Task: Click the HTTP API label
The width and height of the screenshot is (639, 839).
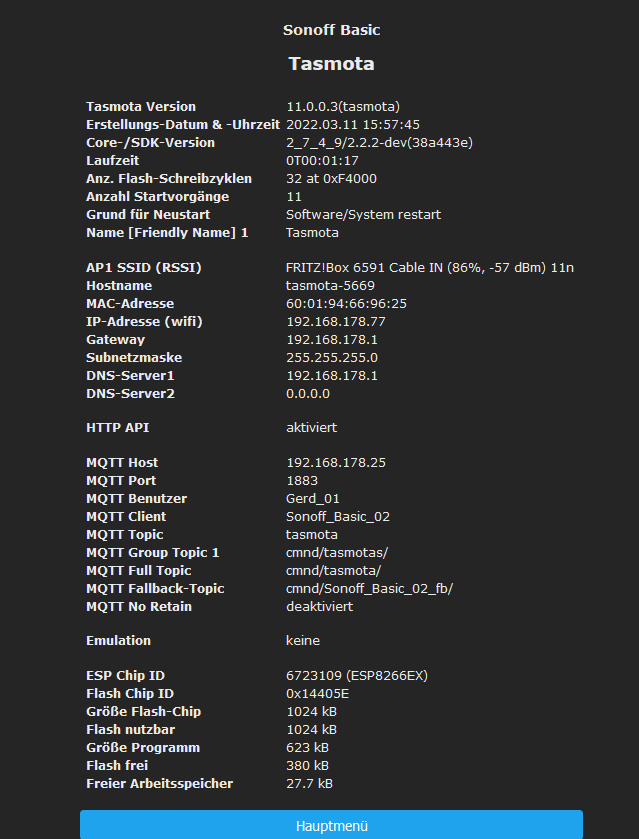Action: pyautogui.click(x=118, y=428)
